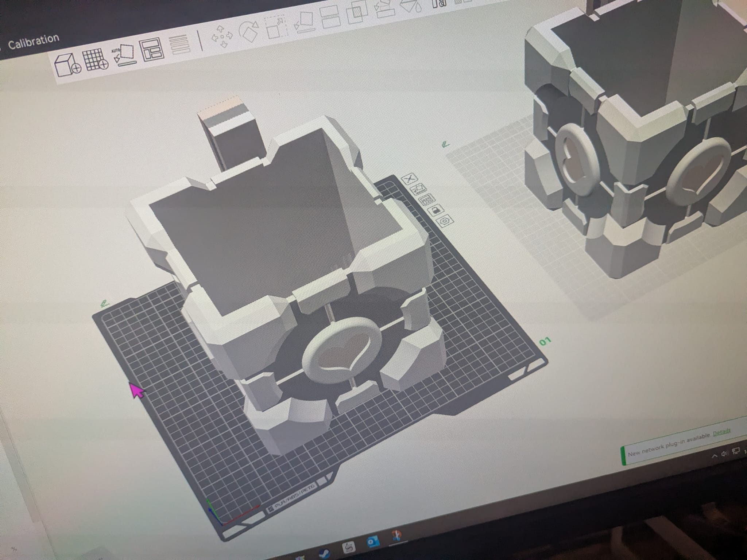
Task: Click the plate name edit pencil on plate 01
Action: point(105,303)
